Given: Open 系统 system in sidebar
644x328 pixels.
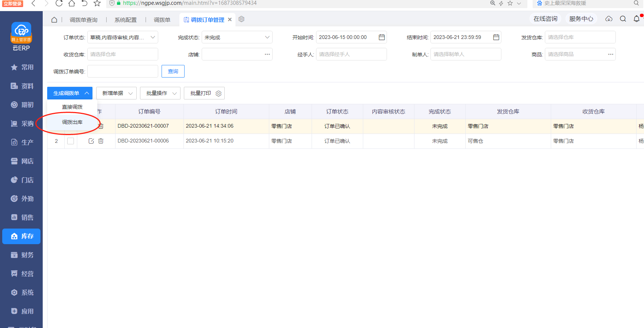Looking at the screenshot, I should click(22, 292).
